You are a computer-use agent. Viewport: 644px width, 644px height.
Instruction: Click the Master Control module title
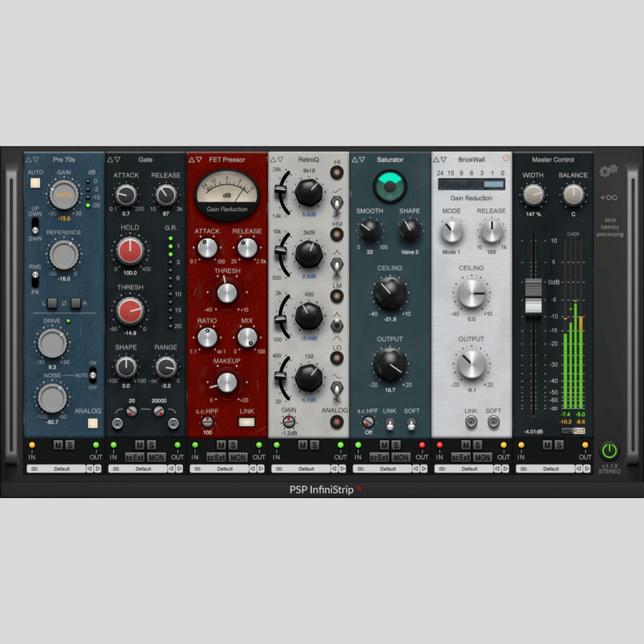coord(553,159)
